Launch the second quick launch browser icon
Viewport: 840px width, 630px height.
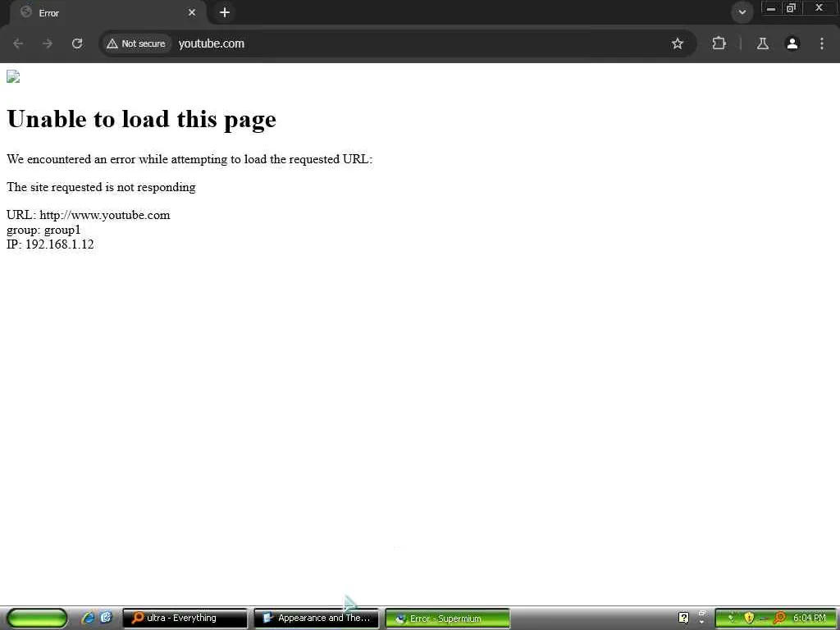click(106, 618)
